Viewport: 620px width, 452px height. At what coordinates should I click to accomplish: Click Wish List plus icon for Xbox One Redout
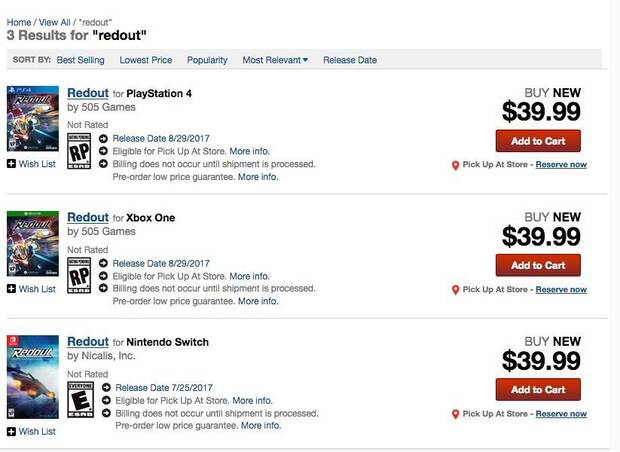click(11, 289)
